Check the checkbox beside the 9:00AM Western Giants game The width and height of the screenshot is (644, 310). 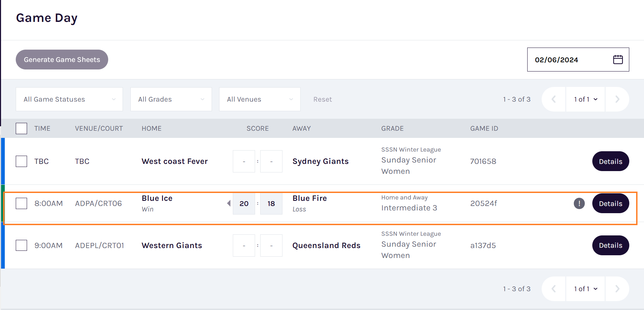pyautogui.click(x=21, y=245)
